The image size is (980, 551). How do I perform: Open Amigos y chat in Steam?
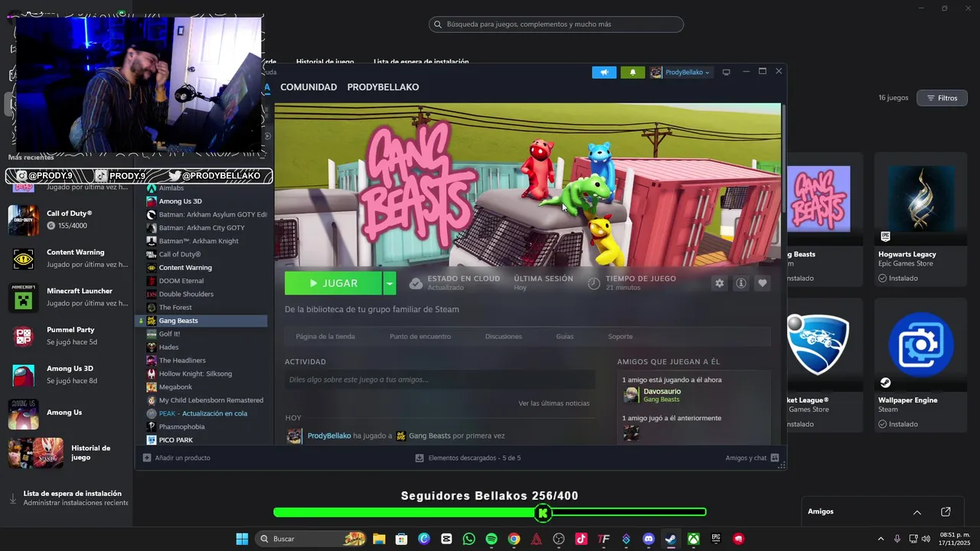coord(752,458)
